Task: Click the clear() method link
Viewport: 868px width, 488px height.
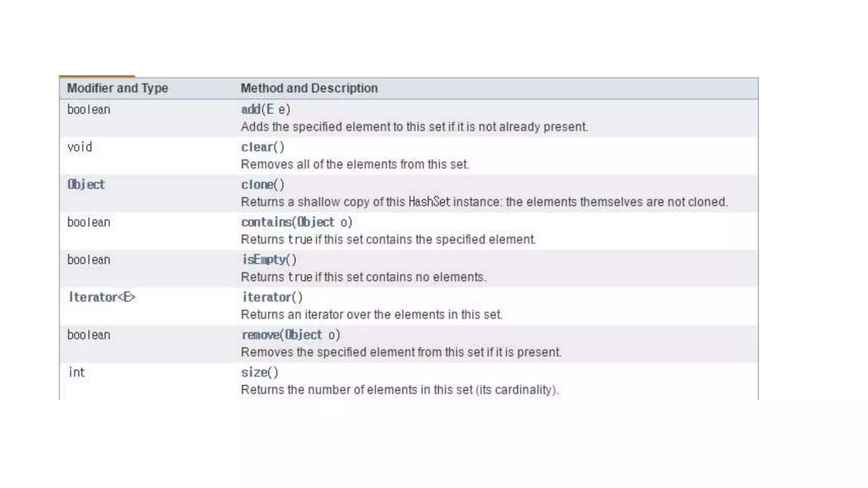Action: tap(257, 147)
